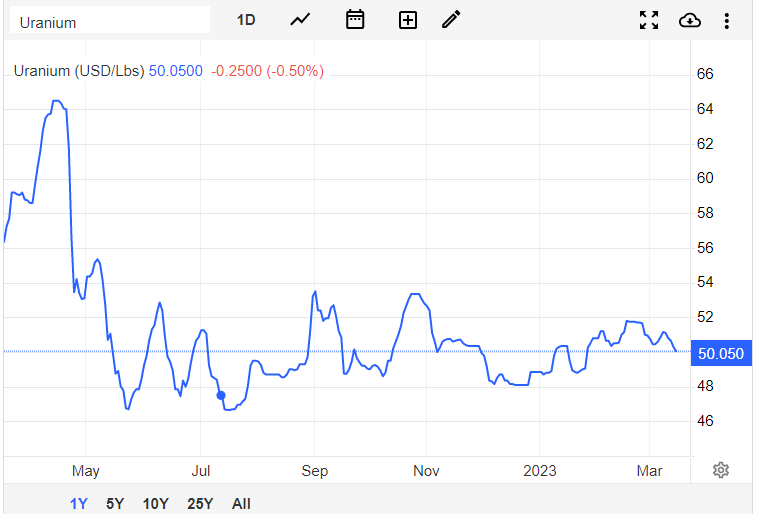This screenshot has width=757, height=514.
Task: Click the -0.2500 (-0.50%) change value
Action: click(267, 71)
